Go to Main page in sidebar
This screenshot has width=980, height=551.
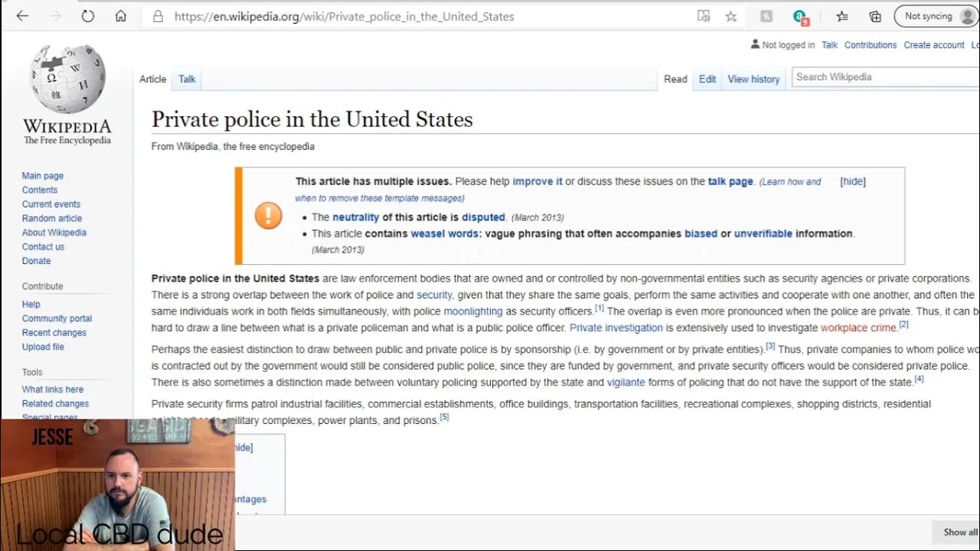click(43, 176)
